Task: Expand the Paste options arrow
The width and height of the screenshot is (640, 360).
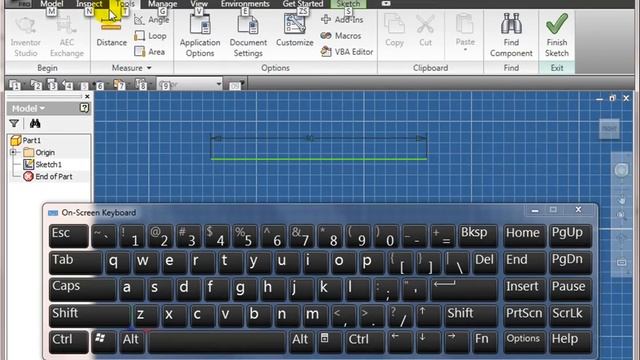Action: tap(465, 50)
